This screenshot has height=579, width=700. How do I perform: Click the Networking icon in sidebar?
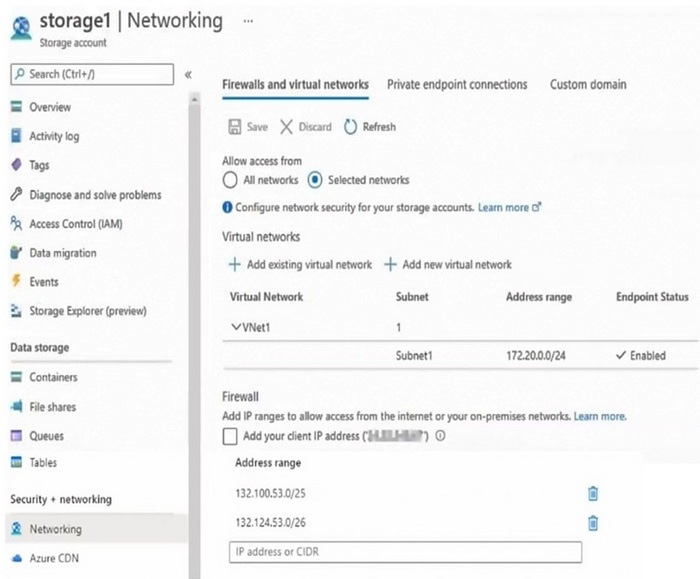(17, 529)
